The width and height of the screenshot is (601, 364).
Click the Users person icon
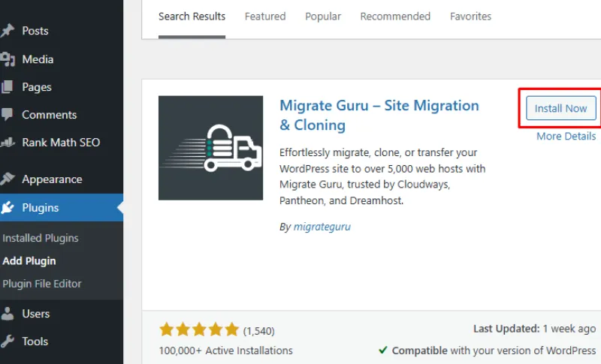tap(8, 314)
